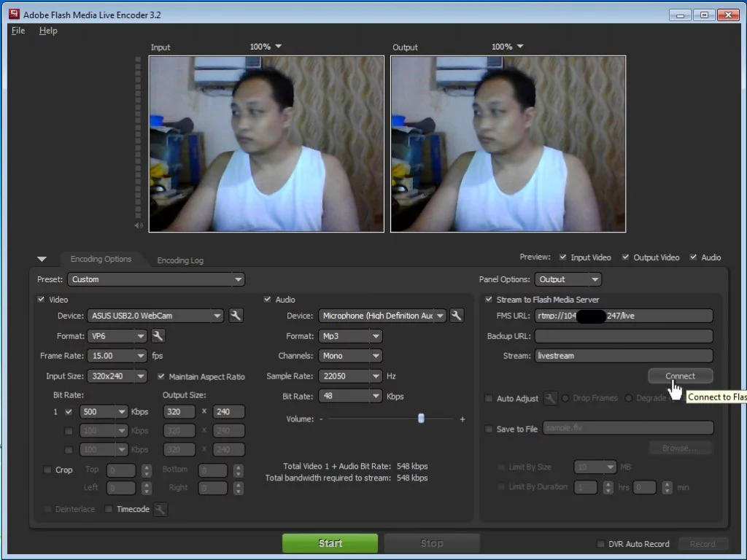Click the Stop button
Viewport: 747px width, 560px height.
coord(432,543)
